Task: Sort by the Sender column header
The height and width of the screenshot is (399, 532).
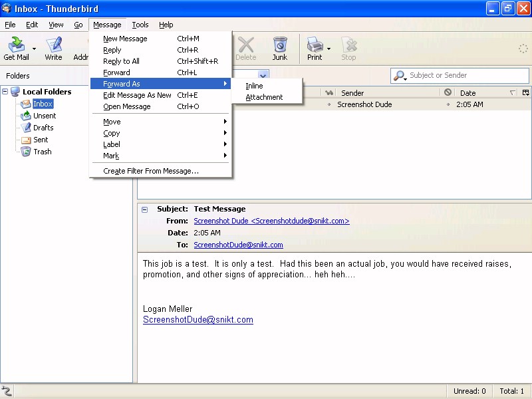Action: [388, 92]
